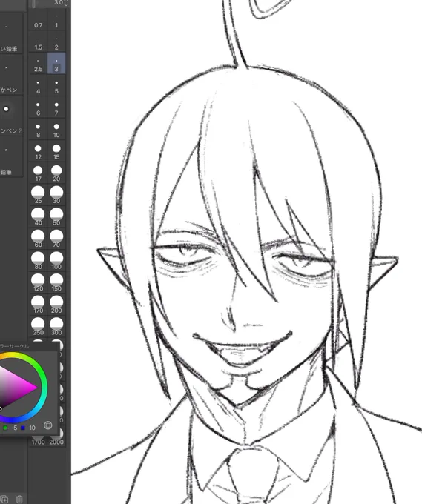Viewport: 422px width, 504px height.
Task: Pick brush size 300
Action: pos(56,327)
